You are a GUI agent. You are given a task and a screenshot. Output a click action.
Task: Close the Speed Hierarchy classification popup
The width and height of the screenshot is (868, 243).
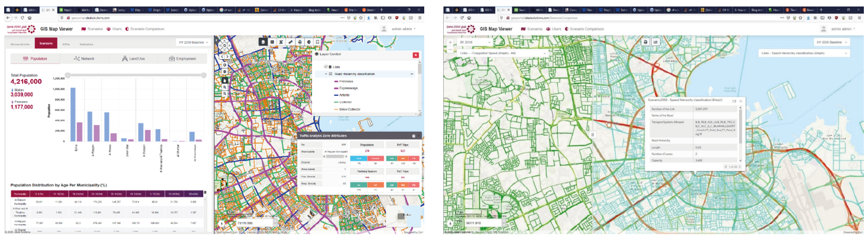(740, 101)
